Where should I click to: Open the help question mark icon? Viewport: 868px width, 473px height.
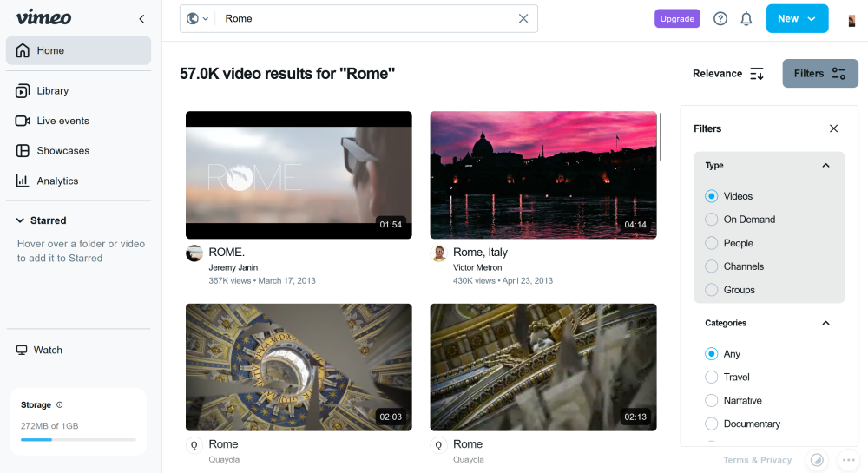(720, 18)
